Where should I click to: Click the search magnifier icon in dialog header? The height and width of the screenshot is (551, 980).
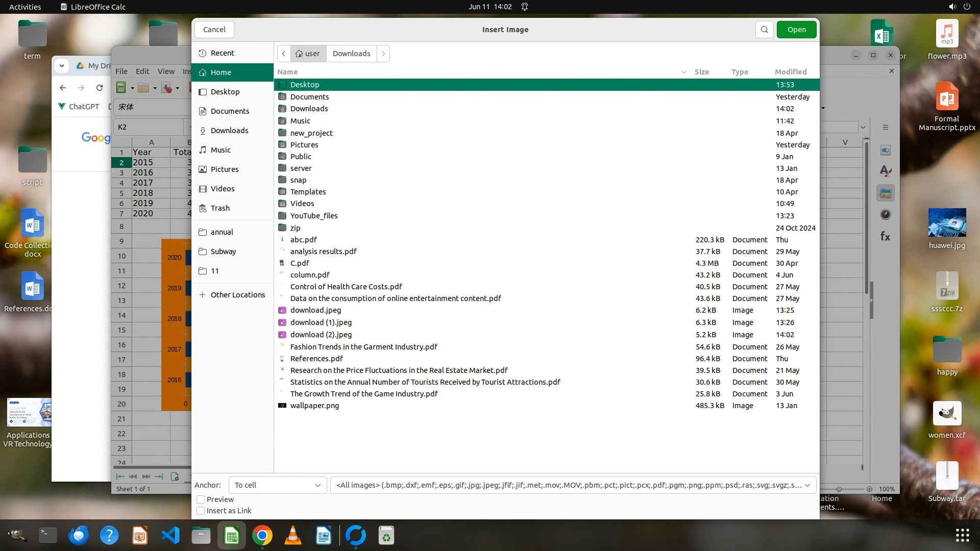pos(764,30)
